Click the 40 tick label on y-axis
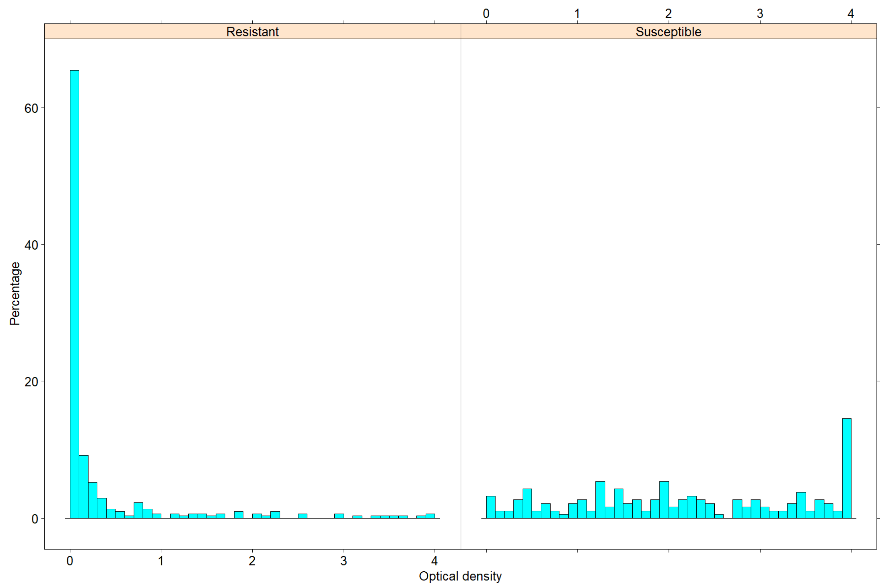This screenshot has height=588, width=889. click(x=31, y=245)
